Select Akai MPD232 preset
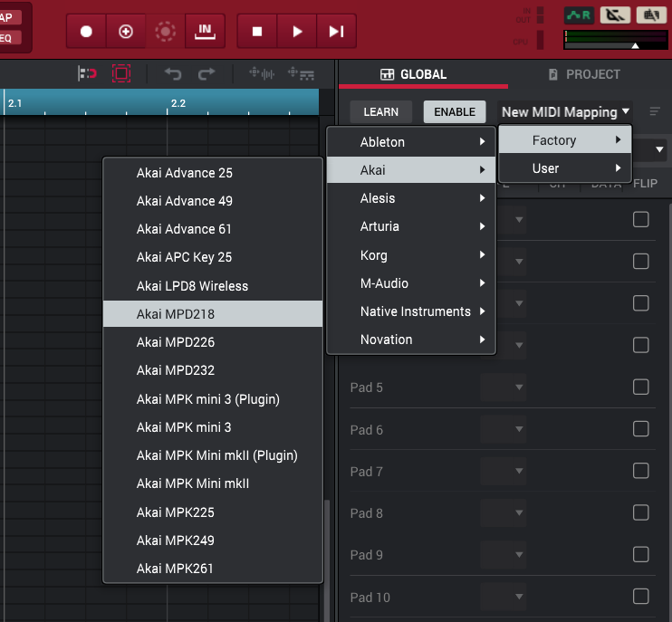 213,370
